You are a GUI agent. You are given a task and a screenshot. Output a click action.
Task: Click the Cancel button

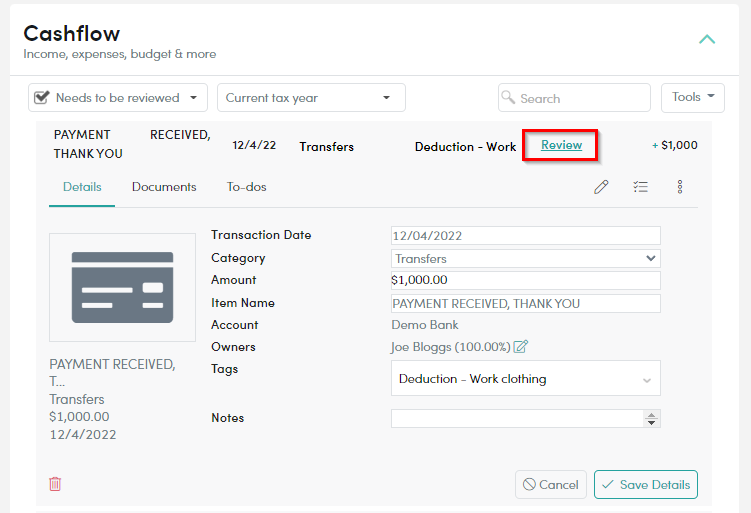point(551,485)
